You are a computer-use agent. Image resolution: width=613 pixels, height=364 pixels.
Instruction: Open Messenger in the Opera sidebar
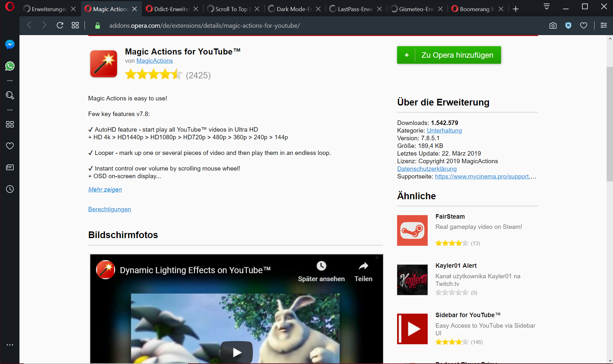coord(10,44)
